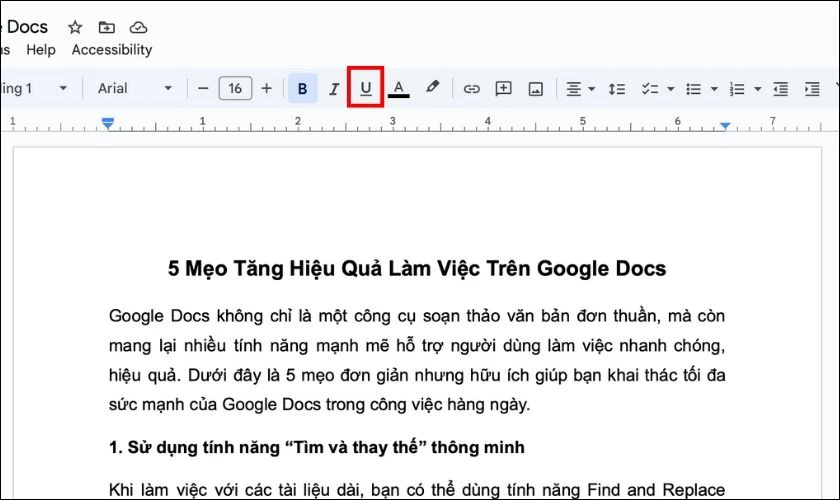This screenshot has height=500, width=840.
Task: Open the Accessibility menu
Action: point(112,50)
